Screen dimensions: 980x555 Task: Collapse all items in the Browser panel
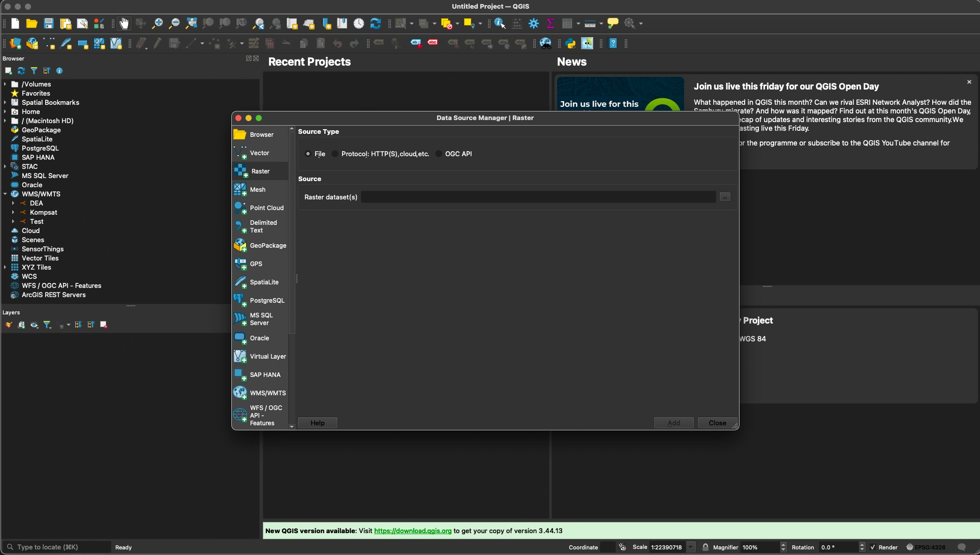click(x=47, y=71)
